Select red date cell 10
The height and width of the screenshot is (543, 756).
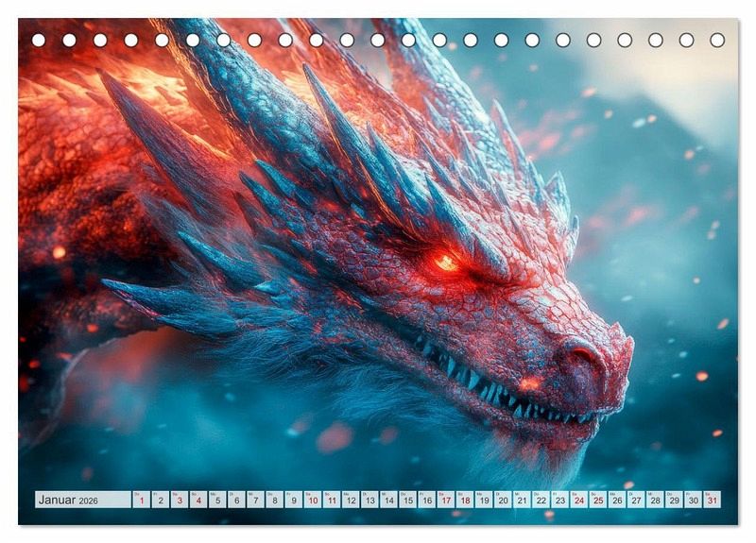(x=313, y=500)
